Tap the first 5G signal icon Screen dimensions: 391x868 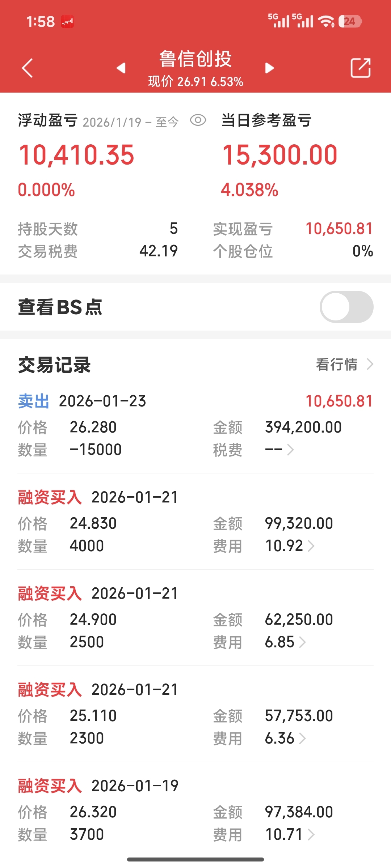[279, 21]
